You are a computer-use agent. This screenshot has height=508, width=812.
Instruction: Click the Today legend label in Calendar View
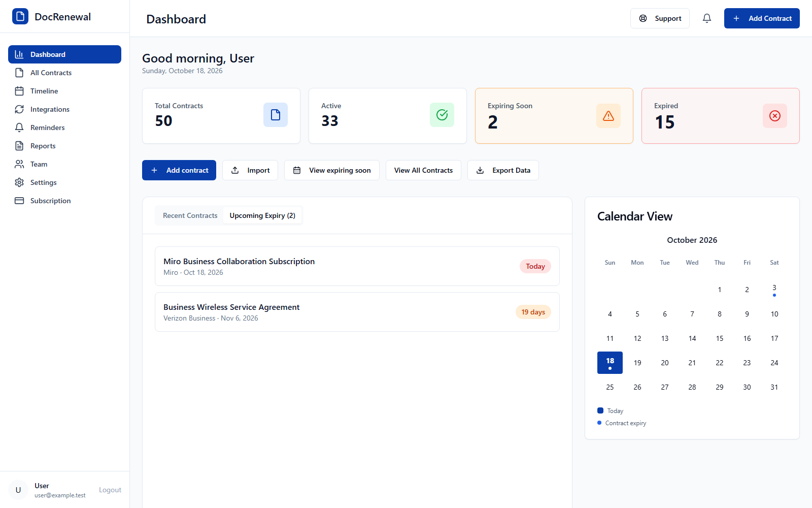615,411
